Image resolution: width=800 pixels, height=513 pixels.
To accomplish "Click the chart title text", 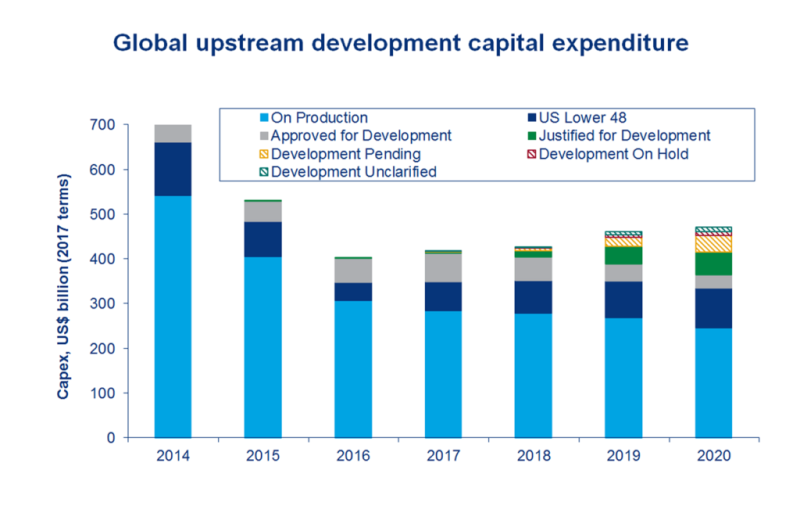I will [x=400, y=44].
